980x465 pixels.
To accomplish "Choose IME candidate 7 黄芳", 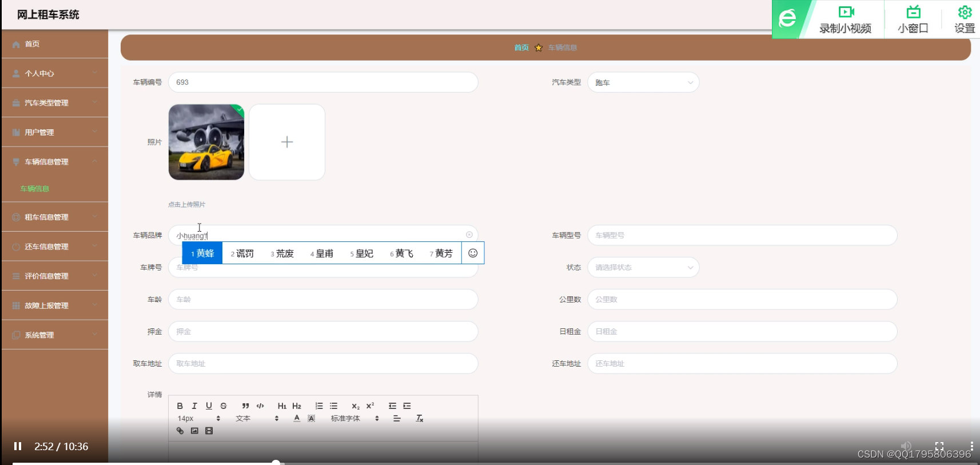I will [x=441, y=253].
